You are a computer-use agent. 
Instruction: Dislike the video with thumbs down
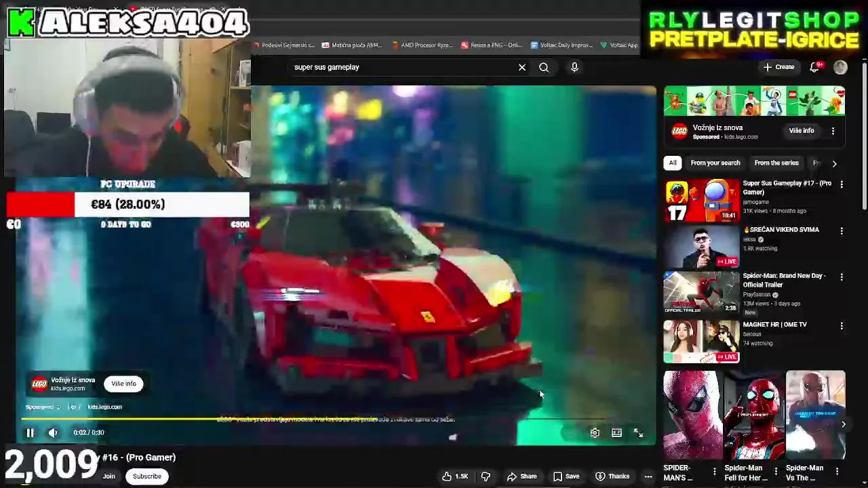(486, 476)
